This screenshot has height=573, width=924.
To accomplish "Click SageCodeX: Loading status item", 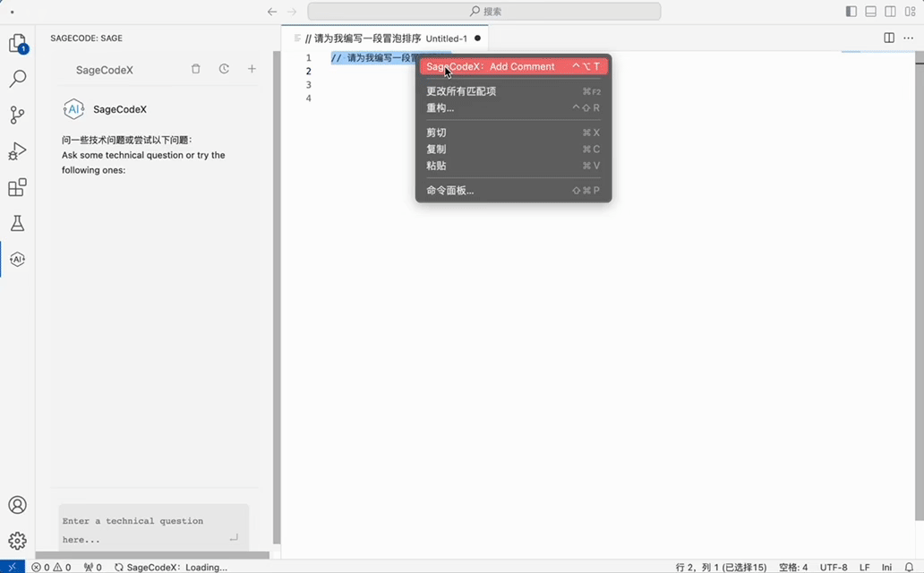I will pyautogui.click(x=171, y=567).
